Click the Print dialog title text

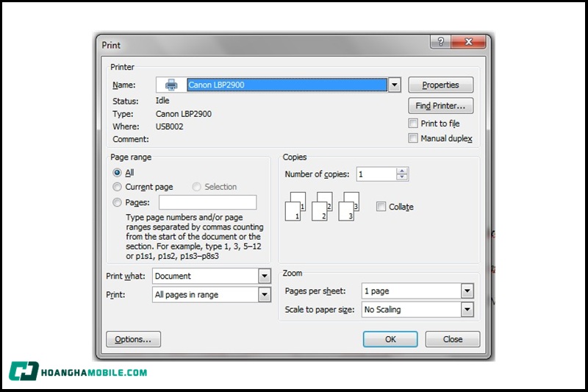coord(111,45)
